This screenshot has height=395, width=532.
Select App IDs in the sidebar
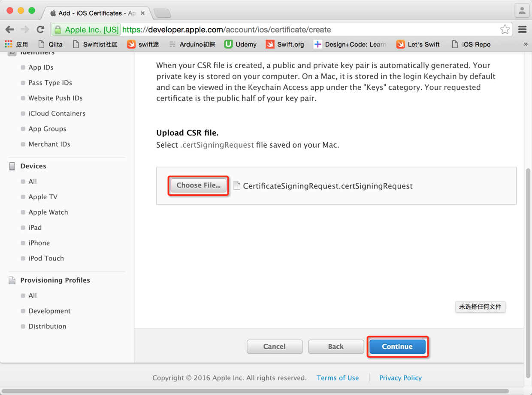(x=41, y=67)
